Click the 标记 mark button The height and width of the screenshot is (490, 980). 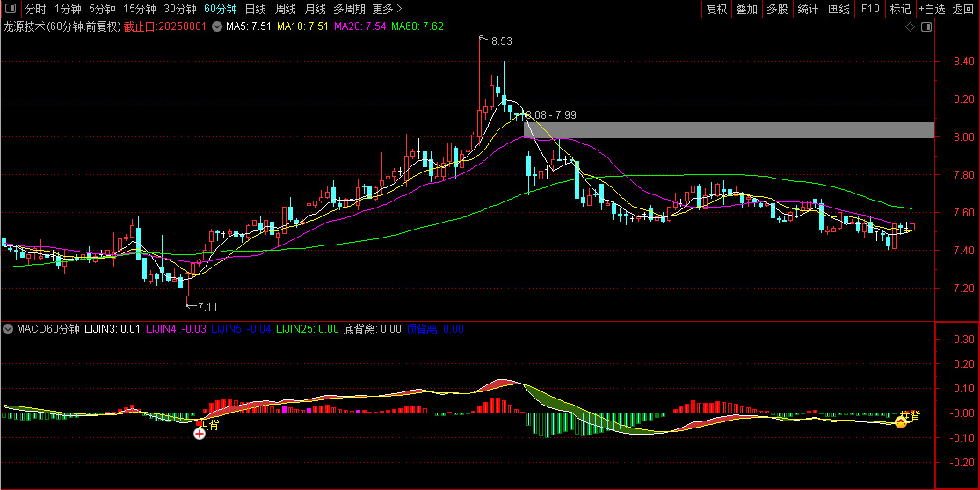point(900,9)
